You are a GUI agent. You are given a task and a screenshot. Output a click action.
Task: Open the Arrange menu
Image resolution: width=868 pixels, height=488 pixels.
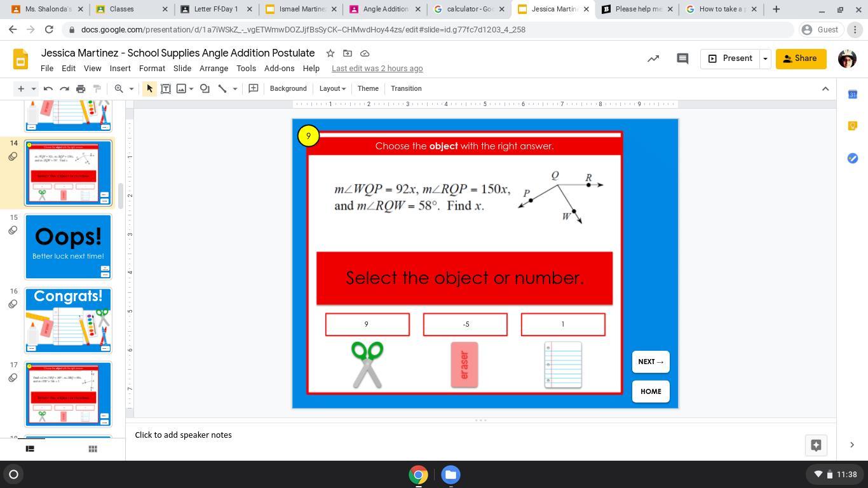pos(214,69)
